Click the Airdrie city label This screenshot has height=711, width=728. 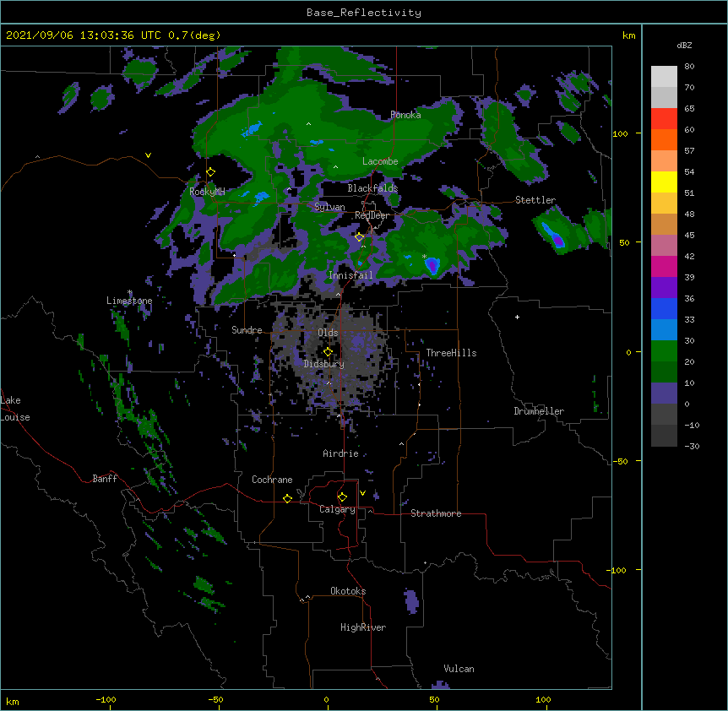tap(340, 453)
